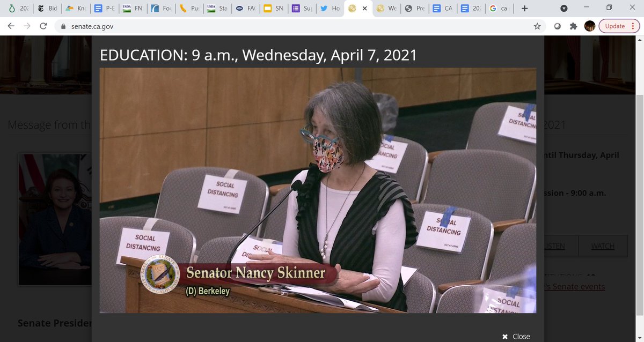The image size is (644, 342).
Task: Switch to the 'P-E' Google Docs tab
Action: (x=104, y=9)
